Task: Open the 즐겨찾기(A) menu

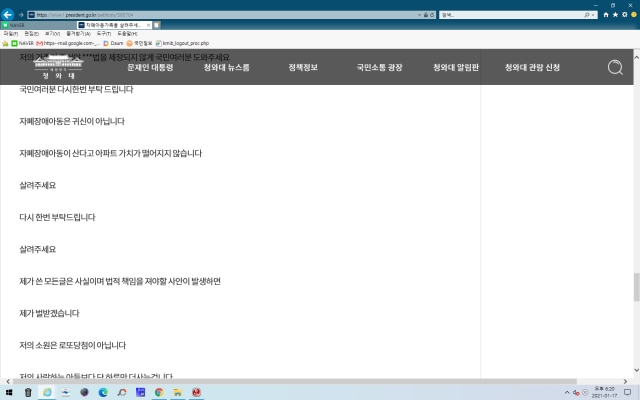Action: point(78,33)
